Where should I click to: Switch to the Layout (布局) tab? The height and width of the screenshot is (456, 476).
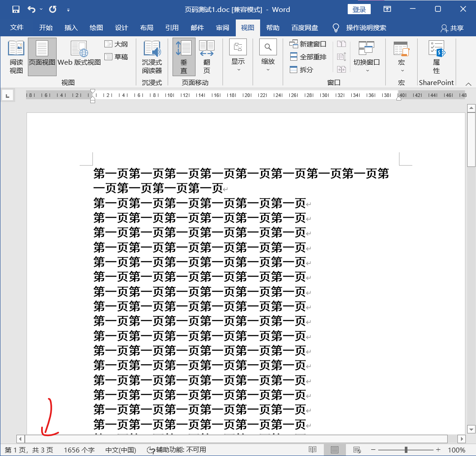146,27
